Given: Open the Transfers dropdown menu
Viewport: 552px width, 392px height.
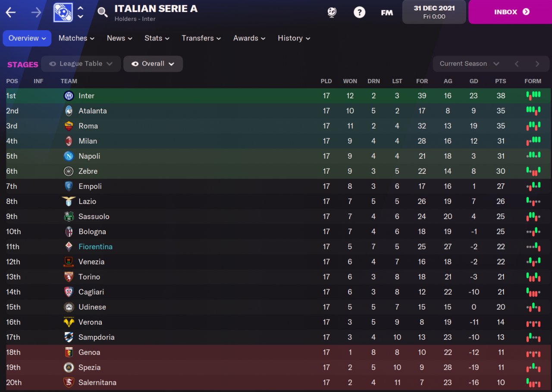Looking at the screenshot, I should click(201, 38).
